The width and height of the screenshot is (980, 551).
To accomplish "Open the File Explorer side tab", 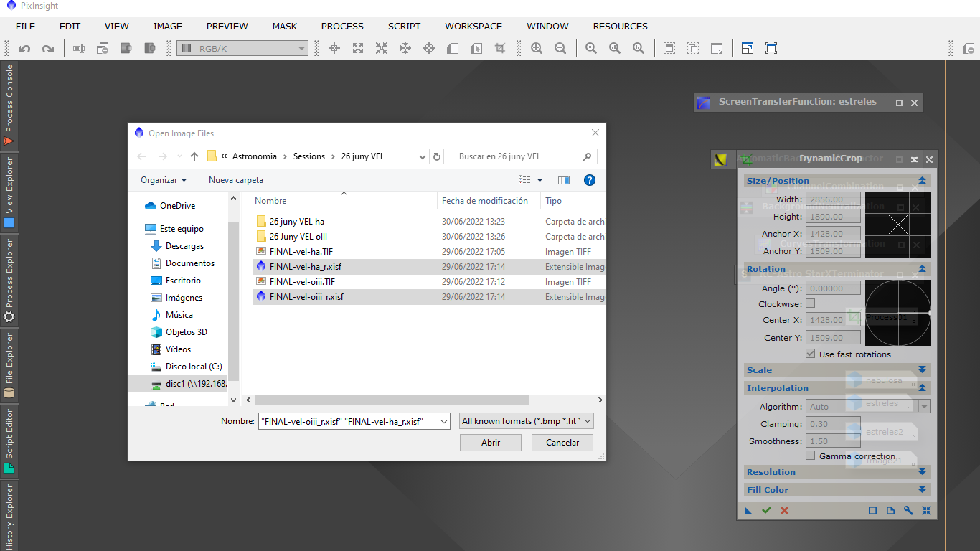I will click(x=9, y=364).
